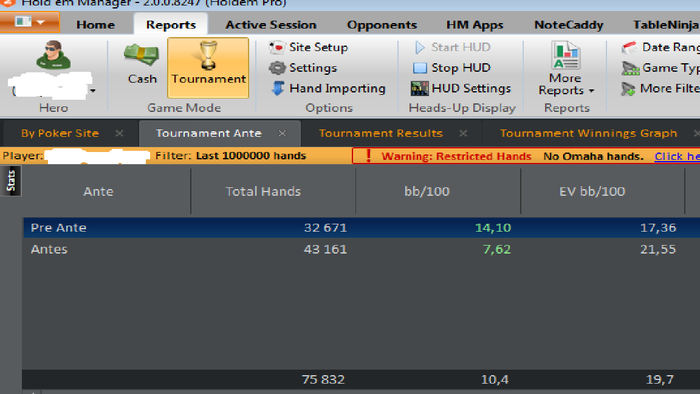700x394 pixels.
Task: Switch to By Poker Site report tab
Action: point(60,133)
